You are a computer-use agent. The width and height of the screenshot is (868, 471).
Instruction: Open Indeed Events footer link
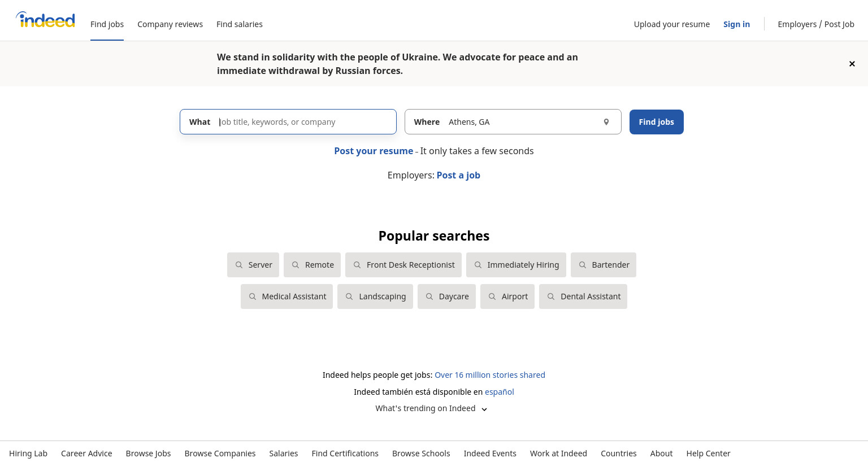[490, 453]
